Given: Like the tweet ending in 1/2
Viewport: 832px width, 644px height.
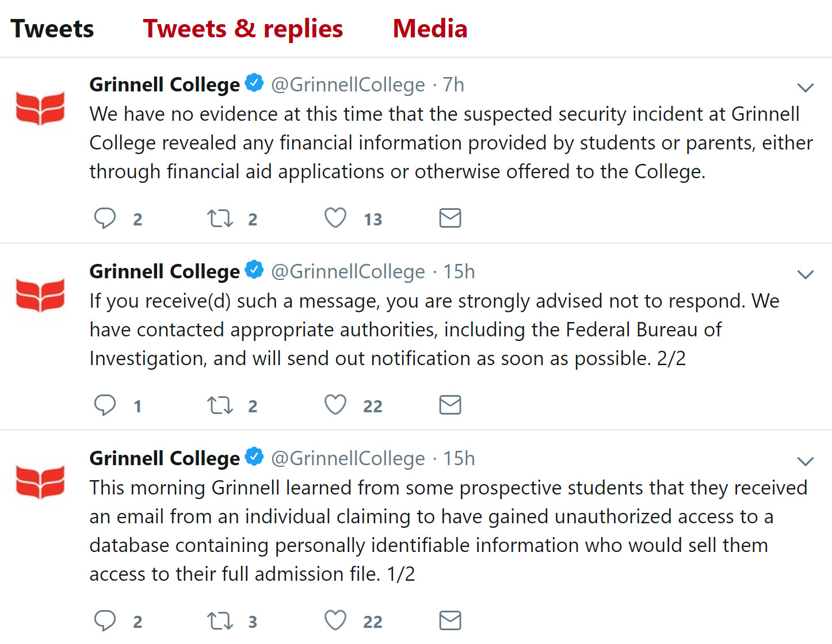Looking at the screenshot, I should [335, 620].
